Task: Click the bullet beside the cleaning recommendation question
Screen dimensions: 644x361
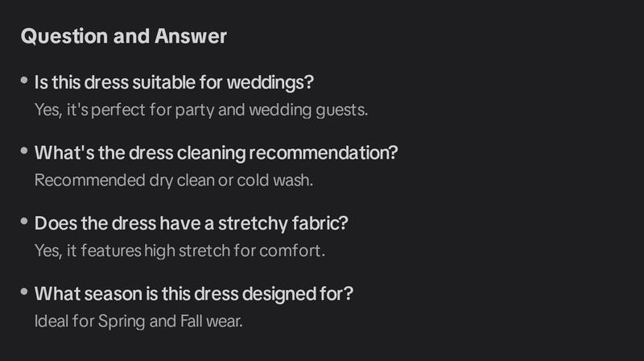Action: [24, 151]
